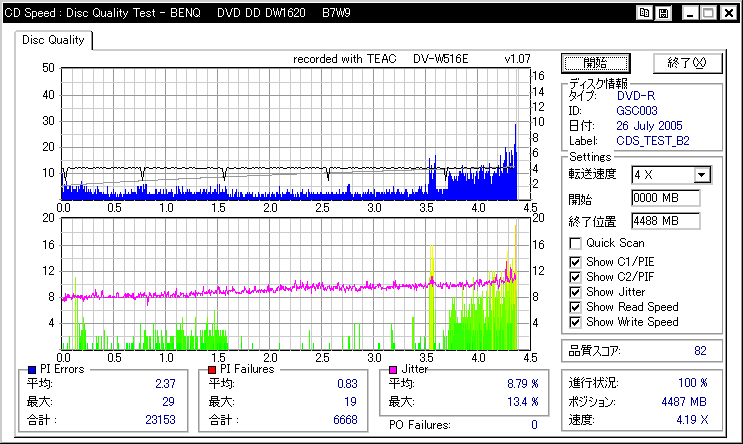The image size is (743, 444).
Task: Maximize the CD Speed window
Action: point(709,13)
